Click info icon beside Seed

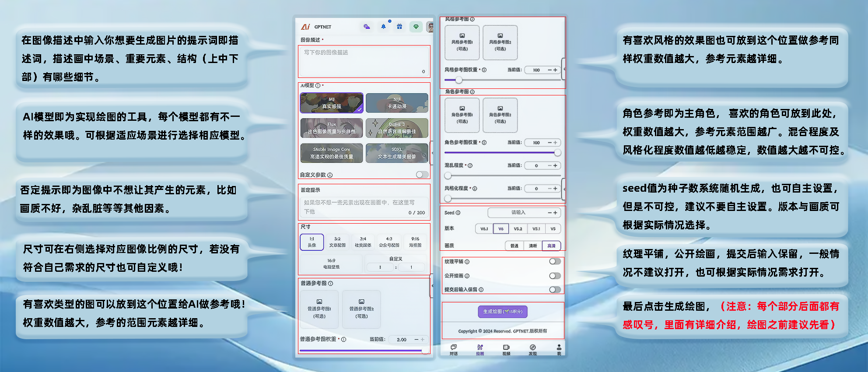click(458, 213)
